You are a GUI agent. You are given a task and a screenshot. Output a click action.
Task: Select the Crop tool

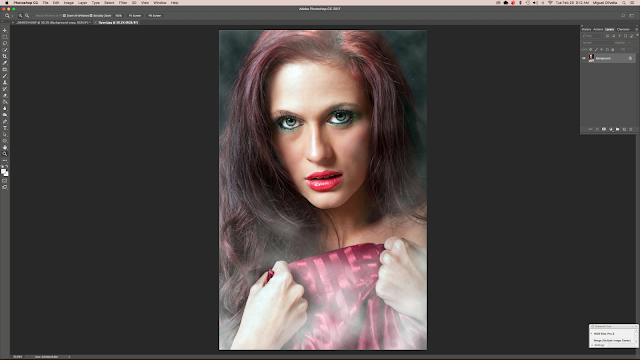tap(5, 56)
